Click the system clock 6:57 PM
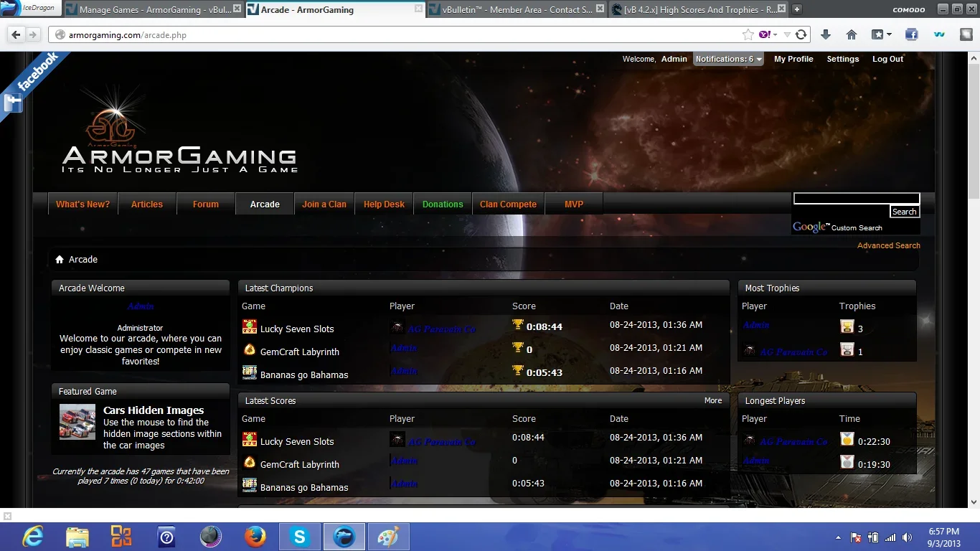Viewport: 980px width, 551px height. pyautogui.click(x=943, y=532)
